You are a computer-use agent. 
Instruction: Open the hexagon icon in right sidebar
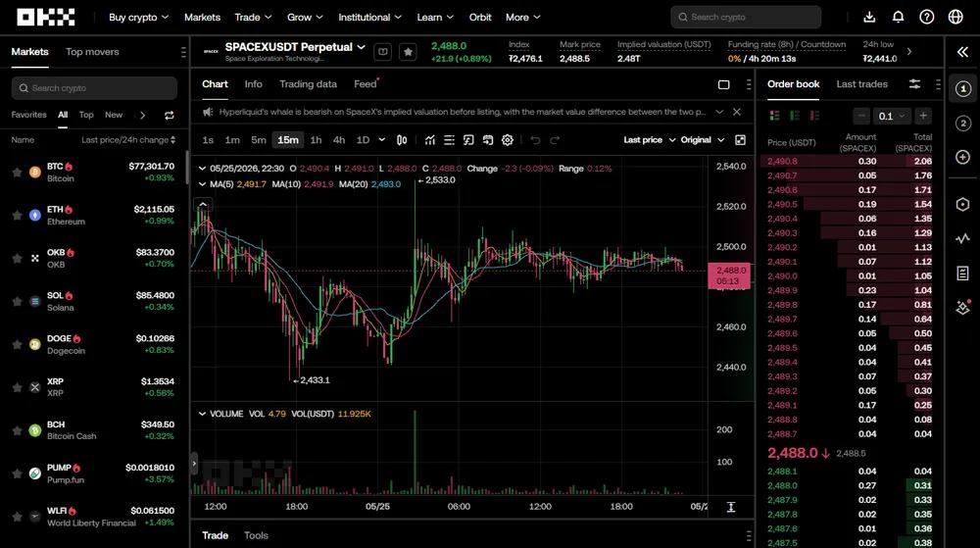[963, 204]
